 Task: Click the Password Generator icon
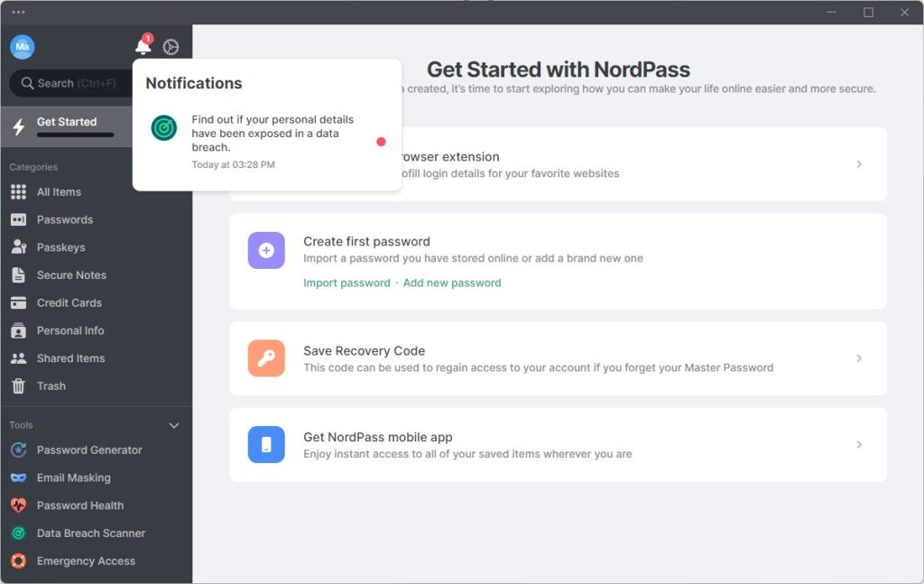[x=18, y=450]
